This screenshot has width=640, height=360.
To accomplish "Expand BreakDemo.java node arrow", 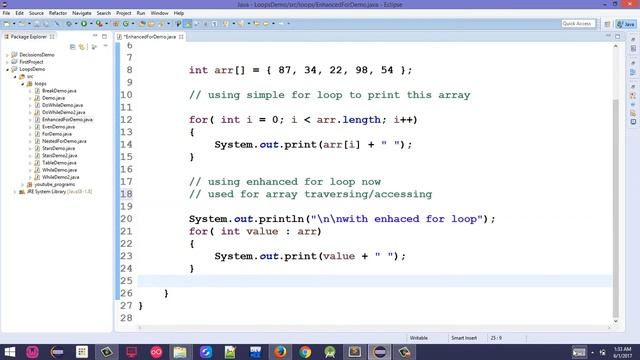I will (x=30, y=91).
